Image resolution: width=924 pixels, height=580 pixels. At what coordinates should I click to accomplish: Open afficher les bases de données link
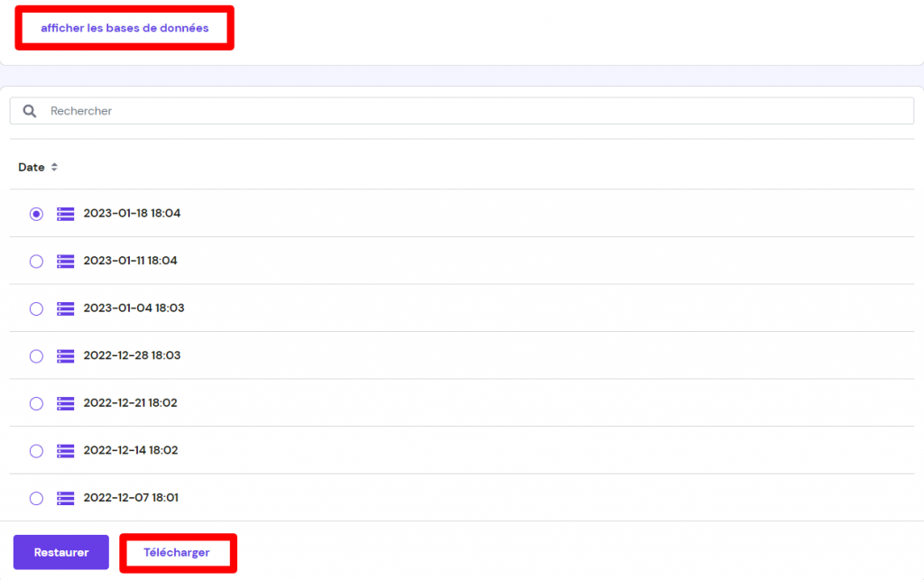coord(125,28)
